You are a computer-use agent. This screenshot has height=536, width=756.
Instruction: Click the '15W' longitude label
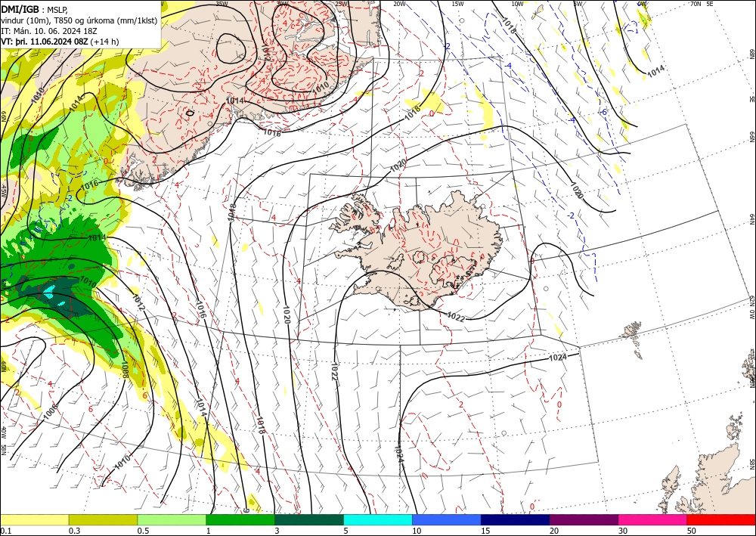pyautogui.click(x=457, y=4)
